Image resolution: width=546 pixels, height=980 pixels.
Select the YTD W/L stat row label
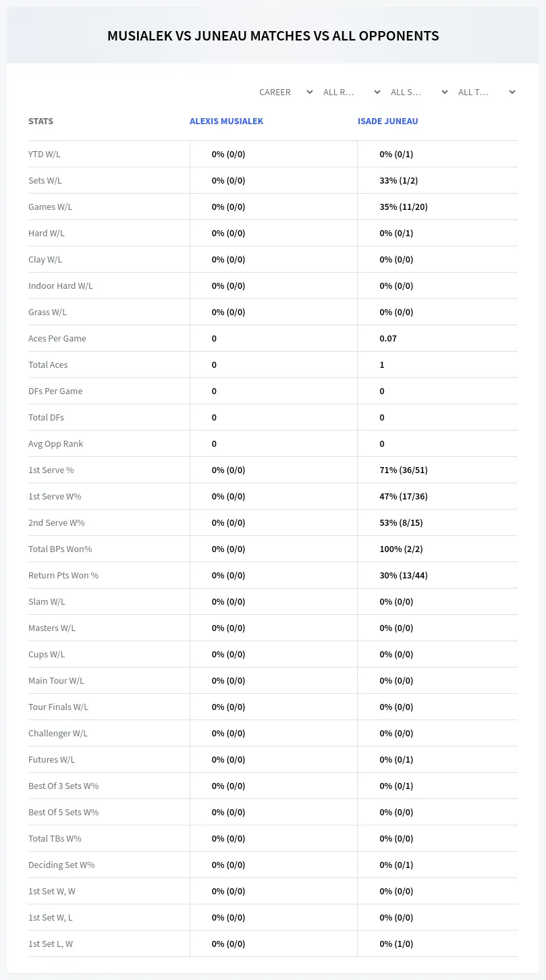pos(45,154)
